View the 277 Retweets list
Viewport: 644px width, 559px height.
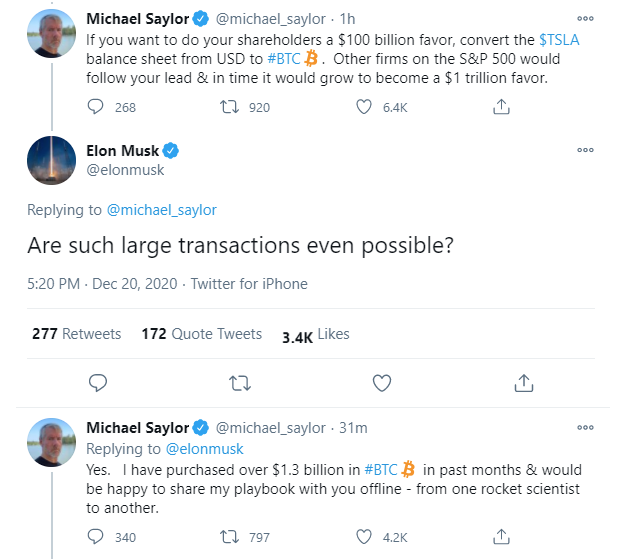click(x=76, y=334)
